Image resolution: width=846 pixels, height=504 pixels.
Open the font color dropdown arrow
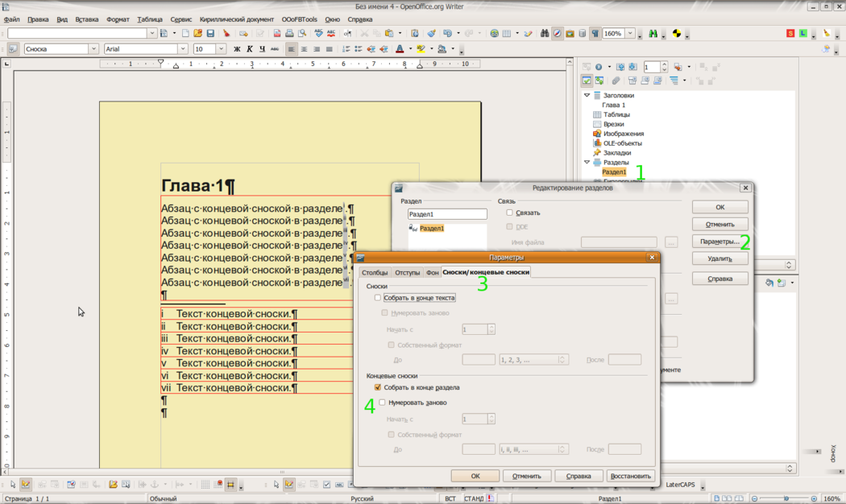point(411,49)
